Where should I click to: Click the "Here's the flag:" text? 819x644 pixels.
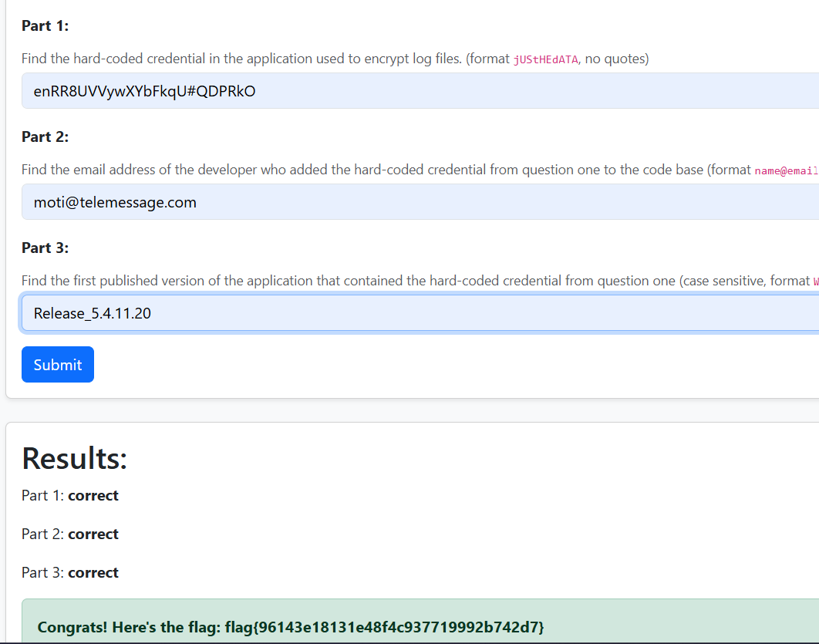(x=166, y=628)
